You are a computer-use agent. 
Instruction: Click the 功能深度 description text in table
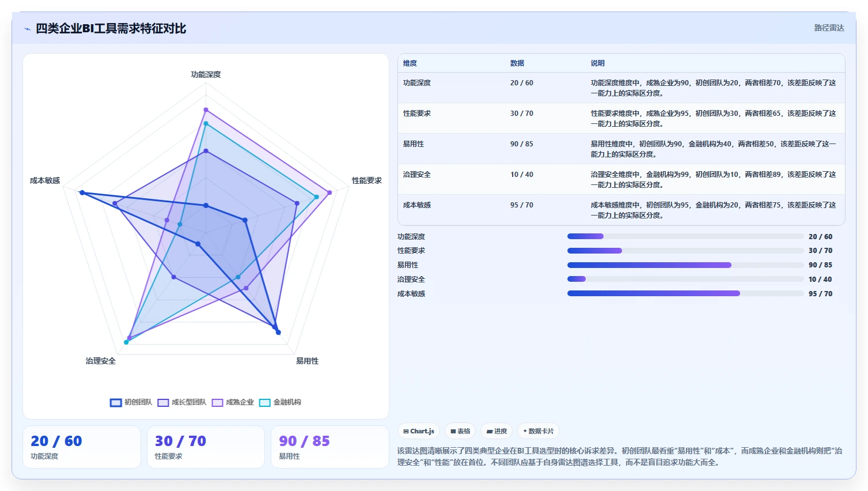pos(713,88)
